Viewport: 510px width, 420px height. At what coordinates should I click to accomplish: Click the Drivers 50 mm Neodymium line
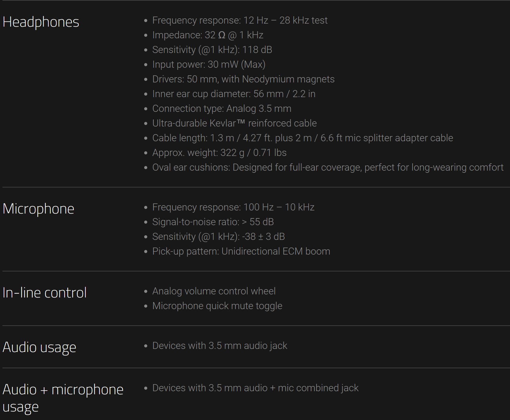pos(243,79)
